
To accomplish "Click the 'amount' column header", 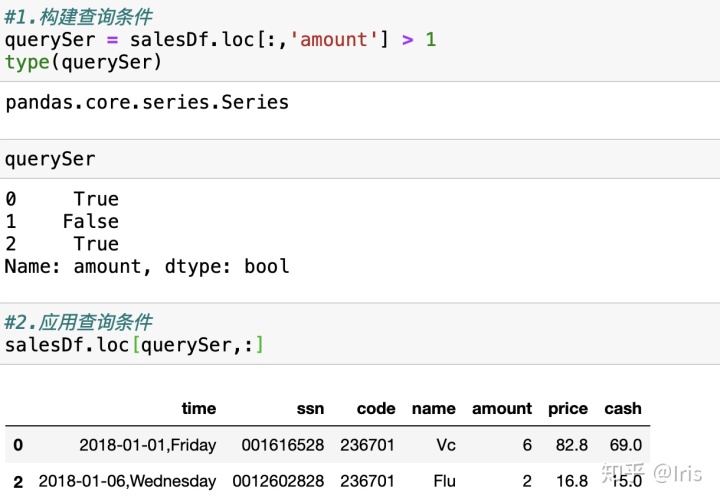I will pos(501,408).
